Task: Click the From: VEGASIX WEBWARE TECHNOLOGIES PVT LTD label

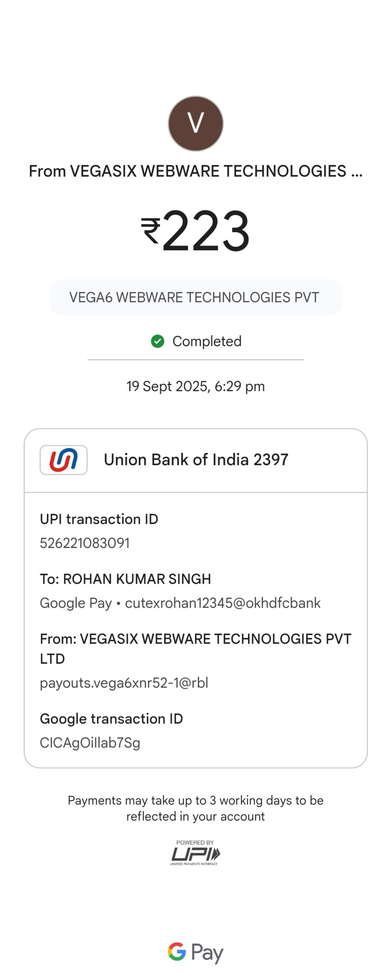Action: coord(195,648)
